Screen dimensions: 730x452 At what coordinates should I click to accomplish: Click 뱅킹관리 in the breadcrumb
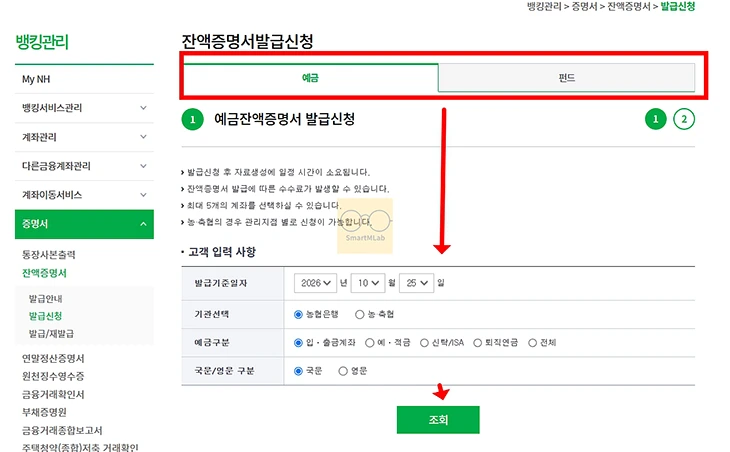click(x=544, y=7)
